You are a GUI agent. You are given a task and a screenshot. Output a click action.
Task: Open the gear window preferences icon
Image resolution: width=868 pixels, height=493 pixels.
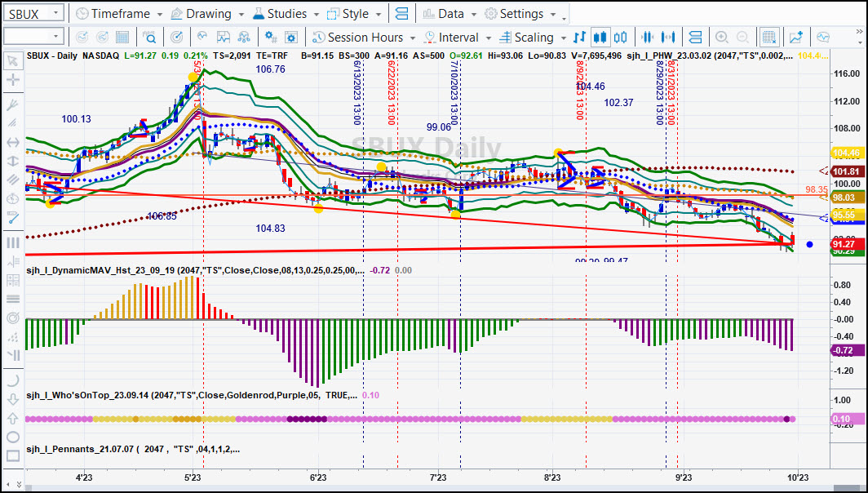pyautogui.click(x=291, y=37)
